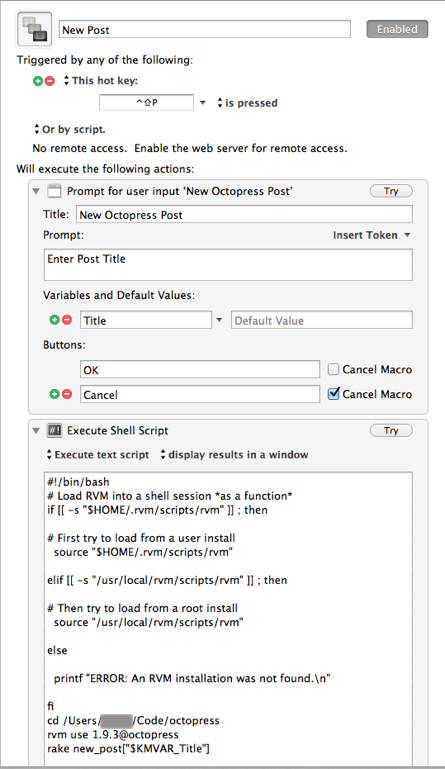Screen dimensions: 445x769
Task: Open the Insert Token menu
Action: tap(372, 235)
